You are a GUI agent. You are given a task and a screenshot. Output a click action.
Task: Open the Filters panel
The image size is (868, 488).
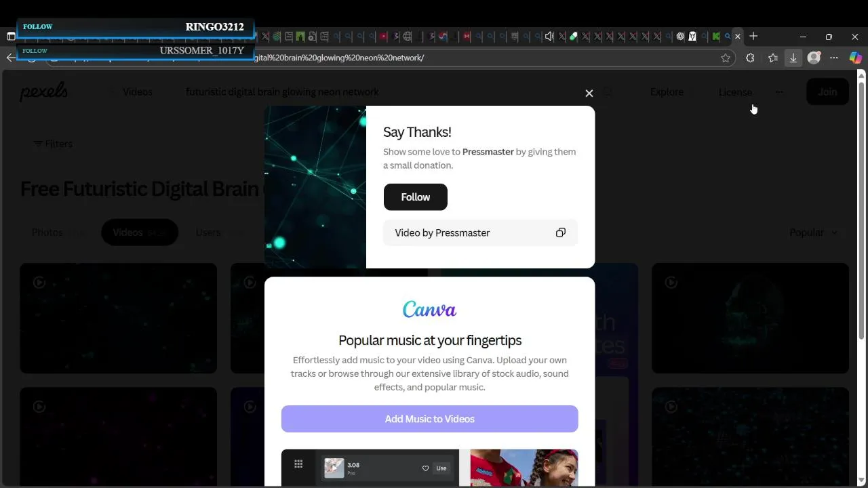pyautogui.click(x=53, y=144)
